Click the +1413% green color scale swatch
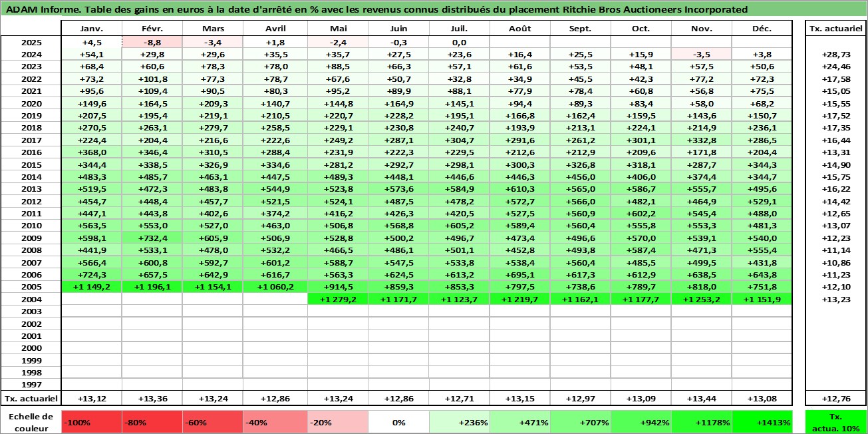The image size is (868, 434). 762,422
